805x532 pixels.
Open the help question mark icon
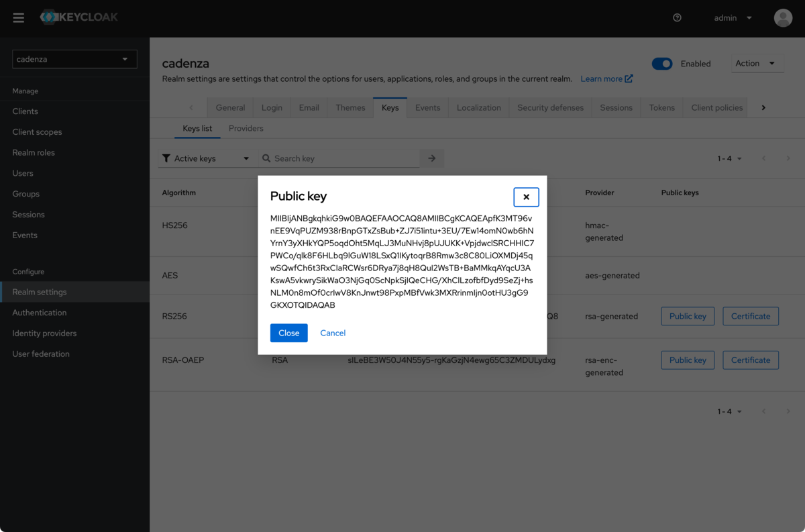pos(677,17)
